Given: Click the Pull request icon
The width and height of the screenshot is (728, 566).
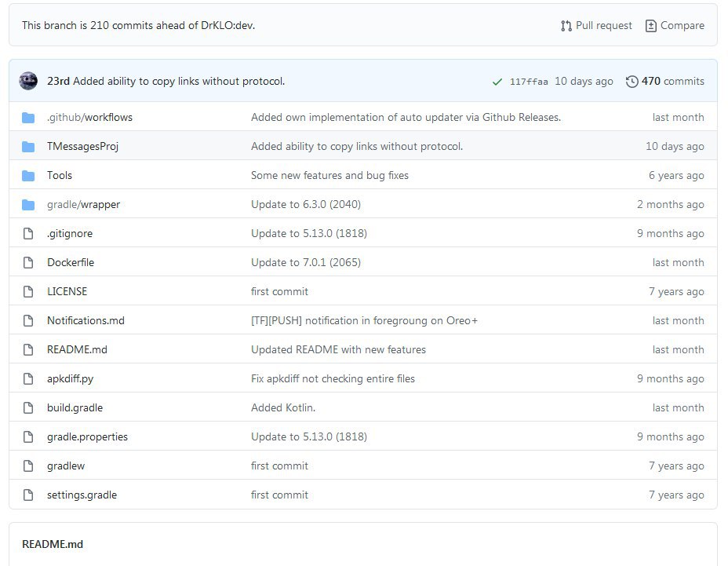Looking at the screenshot, I should [566, 26].
